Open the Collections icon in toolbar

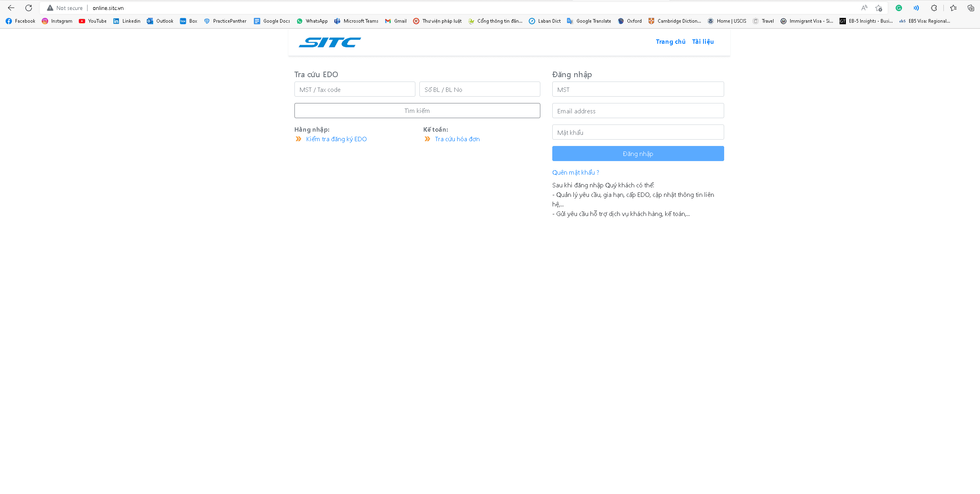970,8
